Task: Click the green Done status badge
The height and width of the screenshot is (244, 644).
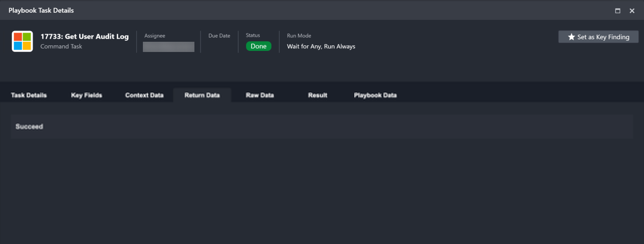Action: pyautogui.click(x=258, y=46)
